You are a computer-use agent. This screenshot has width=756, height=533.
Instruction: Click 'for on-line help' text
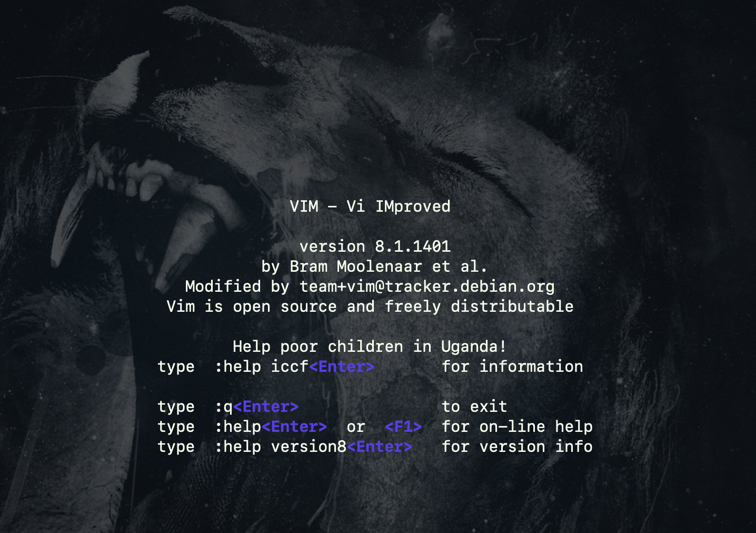coord(517,427)
